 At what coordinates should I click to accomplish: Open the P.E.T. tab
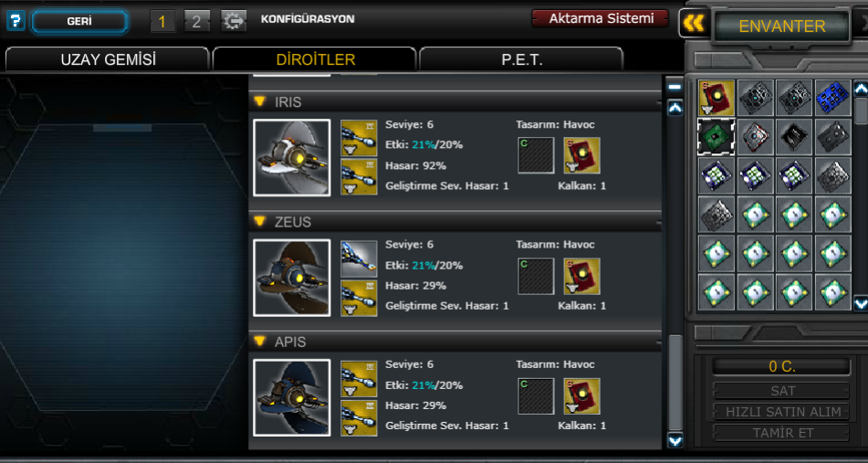coord(521,59)
